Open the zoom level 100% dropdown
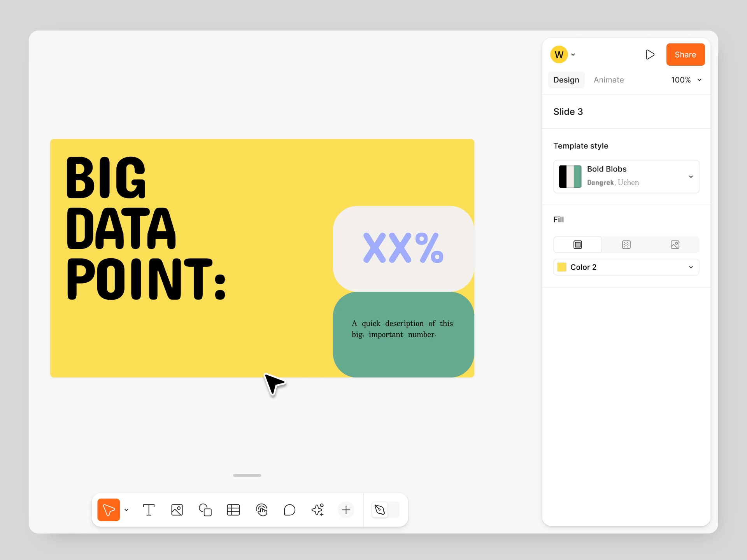747x560 pixels. click(686, 80)
